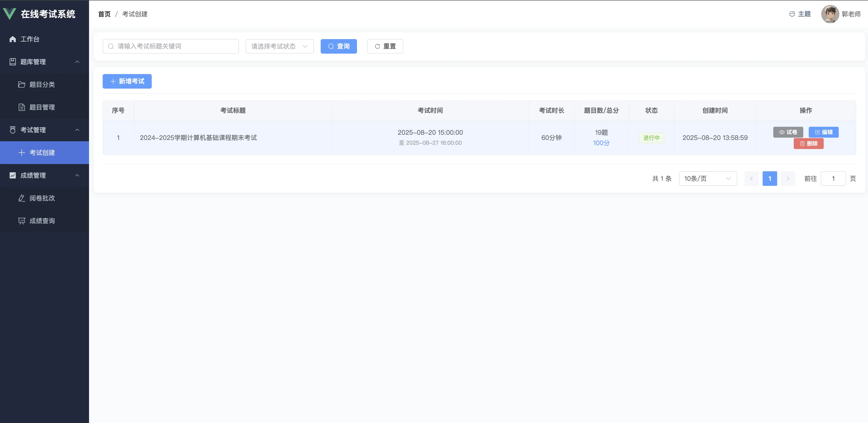View the exam paper with 试卷
Viewport: 868px width, 423px height.
788,132
